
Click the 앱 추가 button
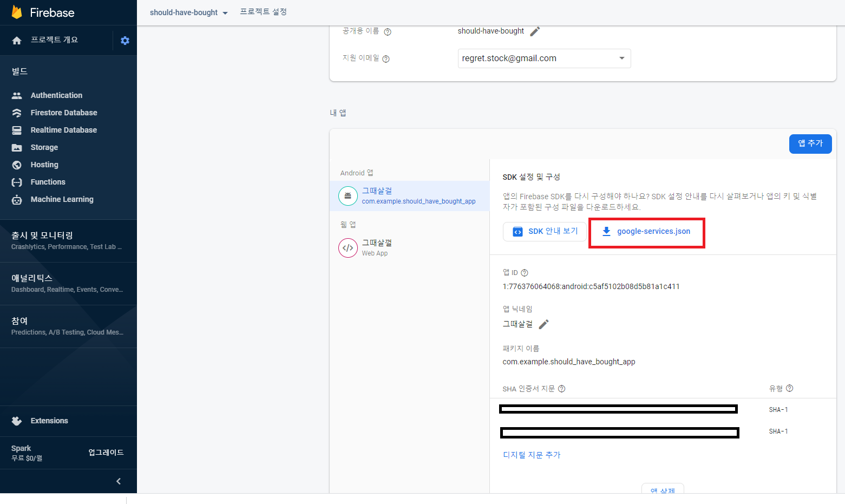click(810, 143)
